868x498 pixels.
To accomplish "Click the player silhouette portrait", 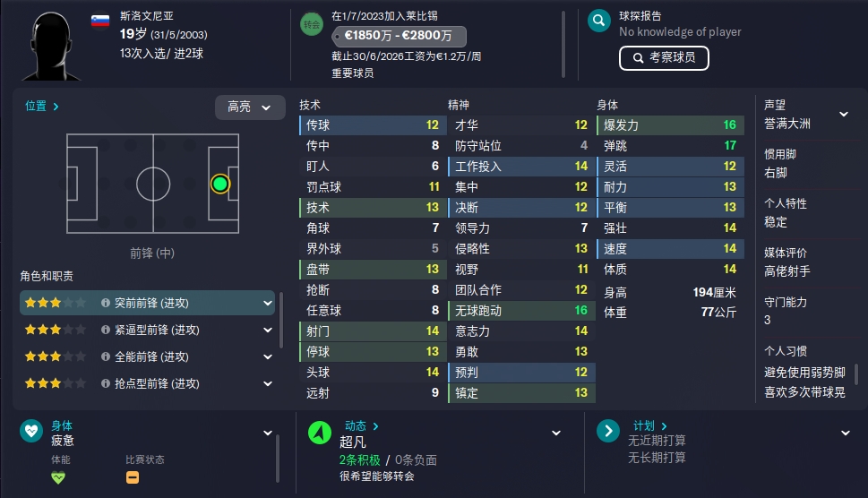I will click(53, 46).
